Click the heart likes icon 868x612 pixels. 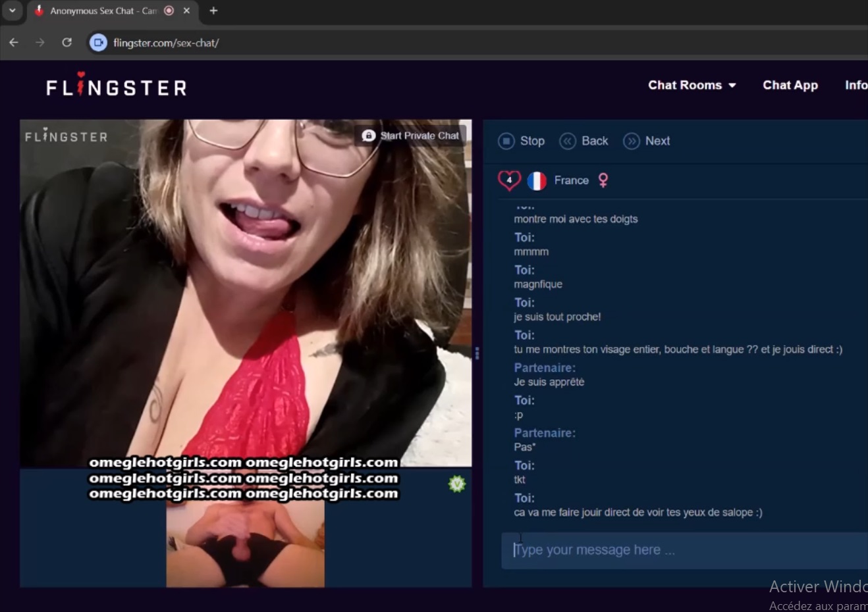(509, 180)
